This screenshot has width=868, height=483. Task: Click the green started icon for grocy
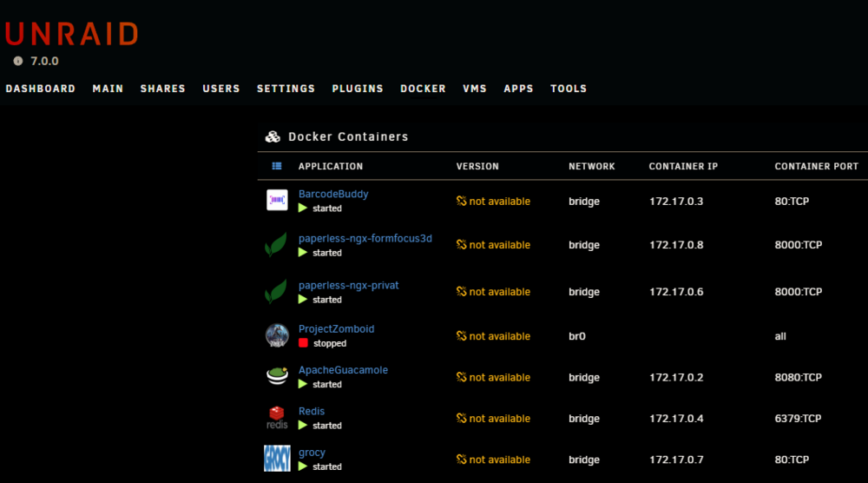coord(303,466)
